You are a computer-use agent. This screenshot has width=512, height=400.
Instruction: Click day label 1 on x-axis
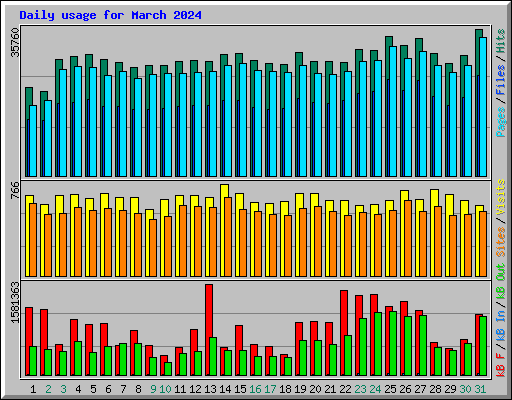point(33,389)
